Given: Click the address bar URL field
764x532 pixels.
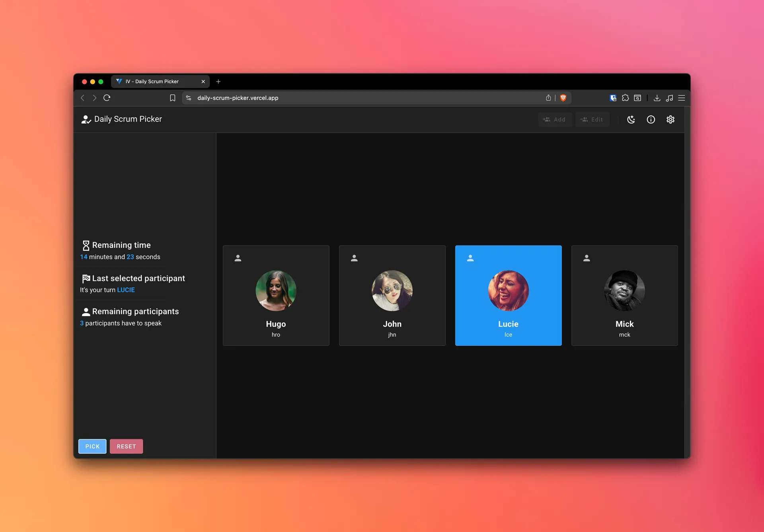Looking at the screenshot, I should point(376,98).
